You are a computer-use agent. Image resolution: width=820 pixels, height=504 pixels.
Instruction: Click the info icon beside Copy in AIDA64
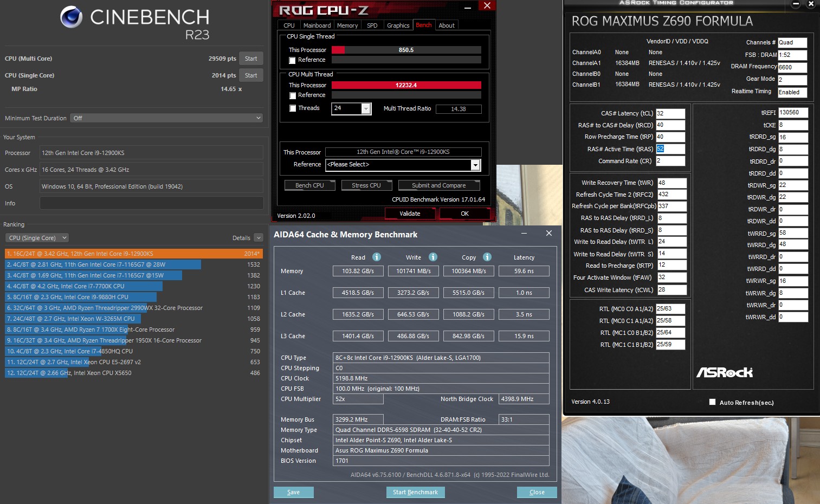click(x=487, y=257)
